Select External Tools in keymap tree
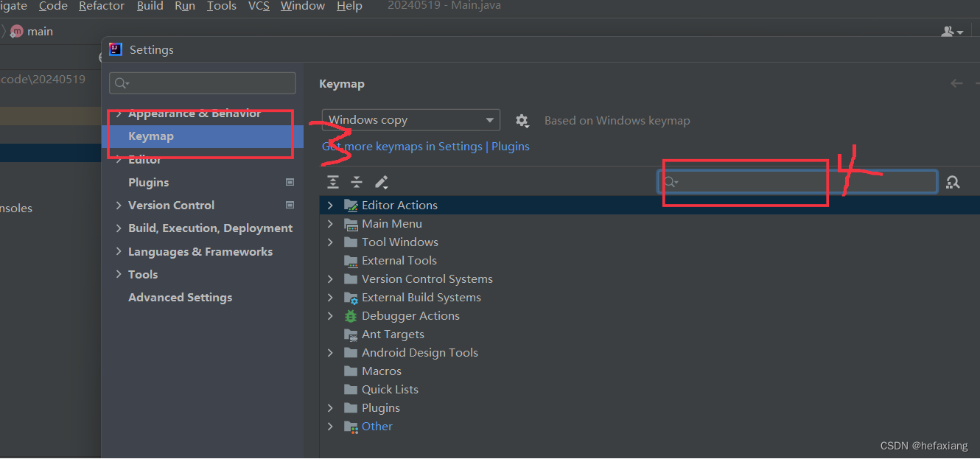The height and width of the screenshot is (459, 980). [399, 261]
